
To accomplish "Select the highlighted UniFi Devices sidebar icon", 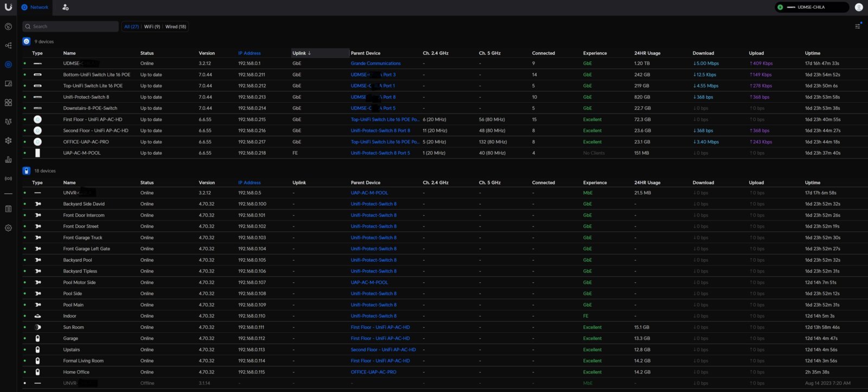I will click(x=8, y=65).
